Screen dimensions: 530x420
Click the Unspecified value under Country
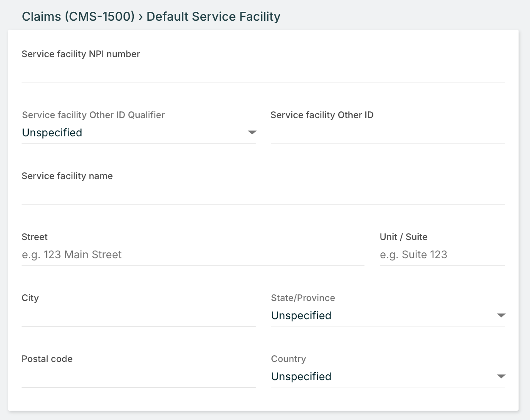point(301,376)
